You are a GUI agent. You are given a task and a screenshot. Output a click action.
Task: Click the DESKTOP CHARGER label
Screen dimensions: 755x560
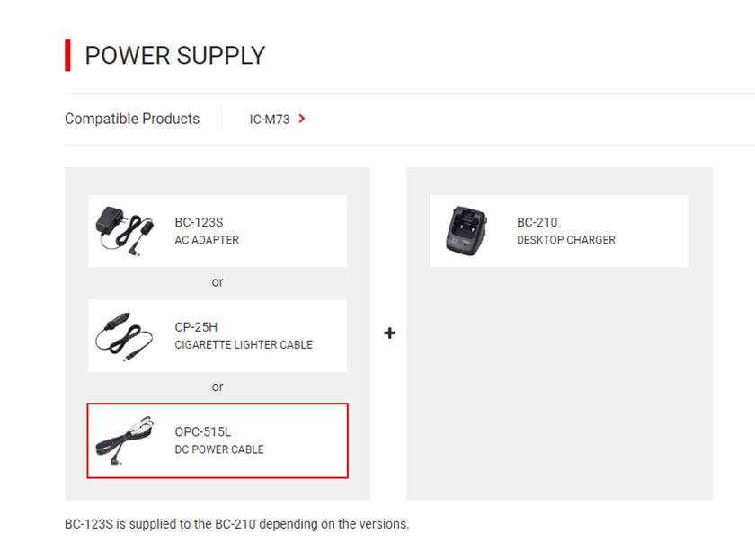(x=565, y=240)
